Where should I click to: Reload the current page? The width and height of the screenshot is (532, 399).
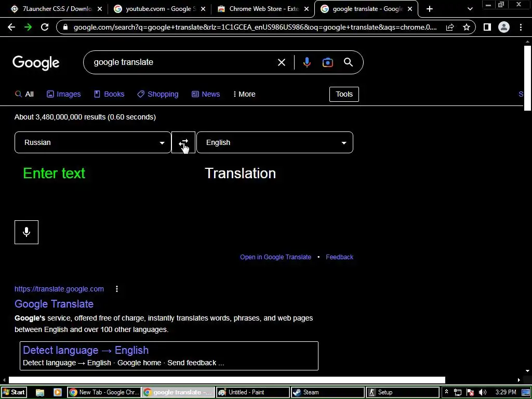tap(45, 27)
